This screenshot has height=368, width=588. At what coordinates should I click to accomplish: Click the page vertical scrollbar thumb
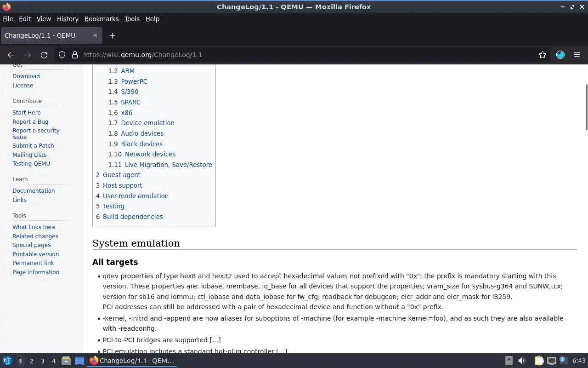(x=586, y=107)
